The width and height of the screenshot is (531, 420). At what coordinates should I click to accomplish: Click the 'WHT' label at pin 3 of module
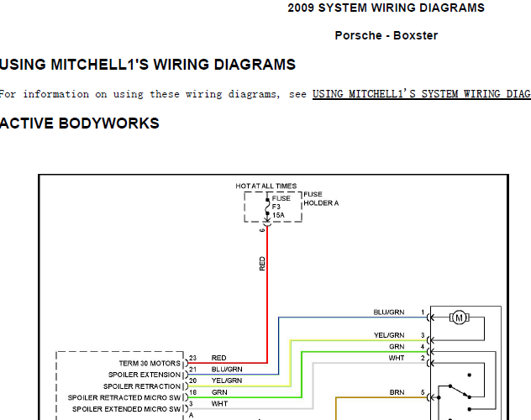pyautogui.click(x=219, y=404)
